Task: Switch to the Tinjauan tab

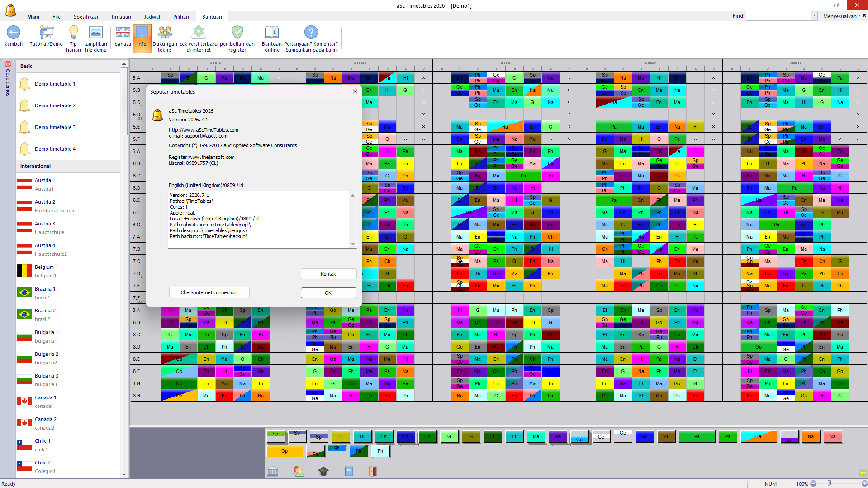Action: [121, 17]
